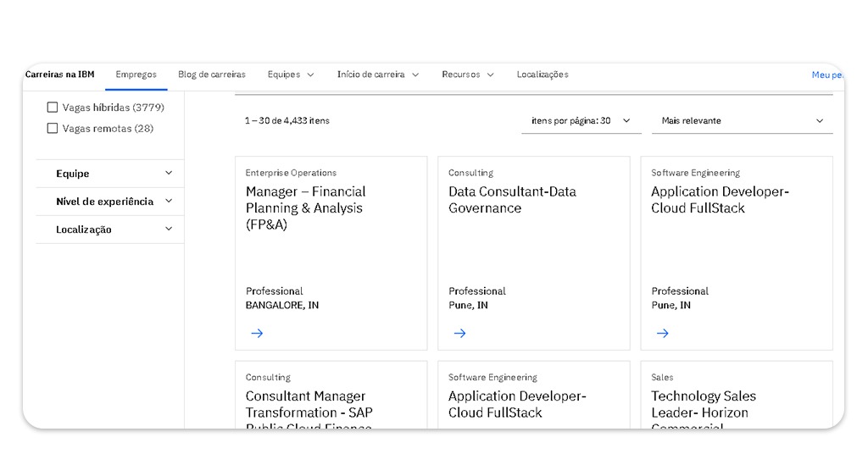This screenshot has width=868, height=454.
Task: Click the Enterprise Operations category label
Action: point(291,173)
